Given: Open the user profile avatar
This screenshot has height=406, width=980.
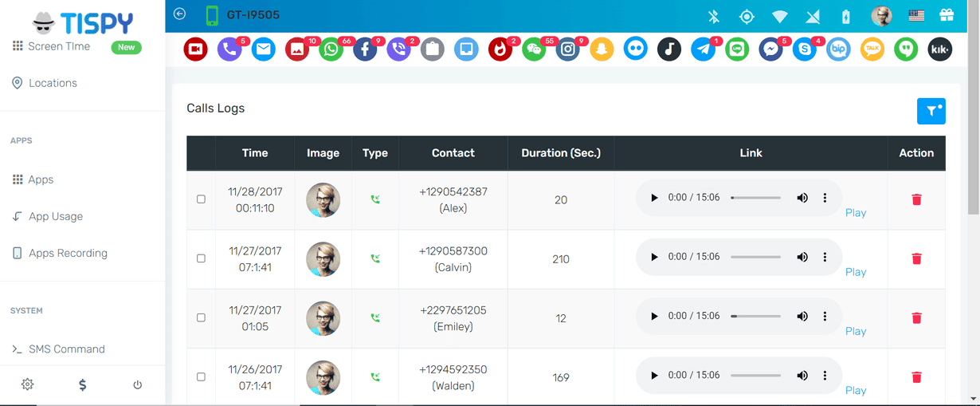Looking at the screenshot, I should 881,16.
